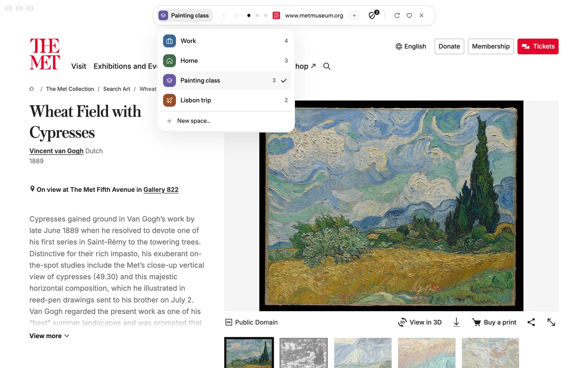Click the Donate button
Image resolution: width=588 pixels, height=368 pixels.
(x=449, y=46)
